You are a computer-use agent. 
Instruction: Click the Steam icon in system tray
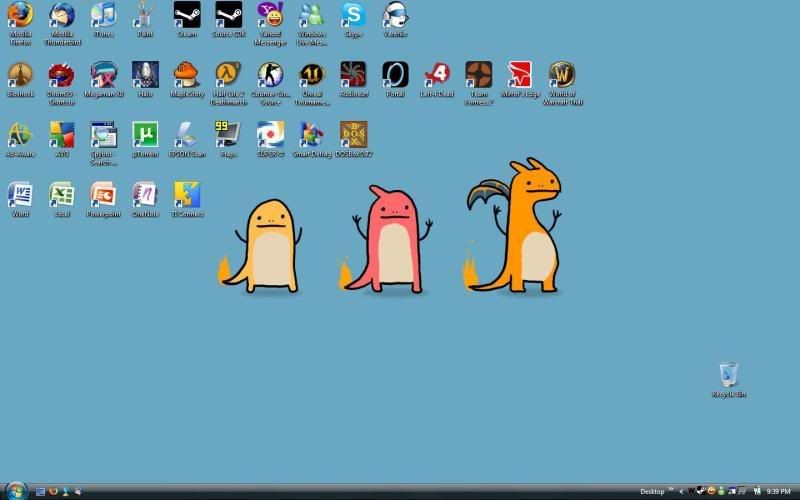tap(702, 491)
